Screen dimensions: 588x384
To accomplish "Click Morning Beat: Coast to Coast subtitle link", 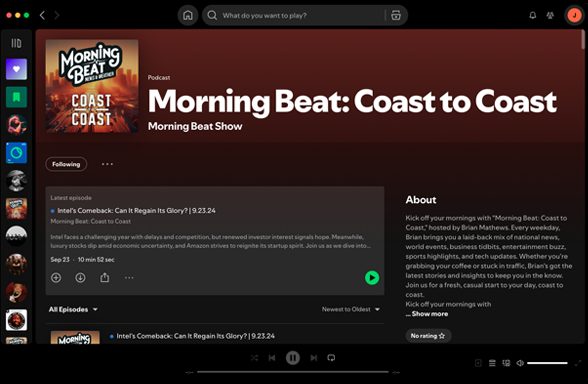I will coord(91,221).
